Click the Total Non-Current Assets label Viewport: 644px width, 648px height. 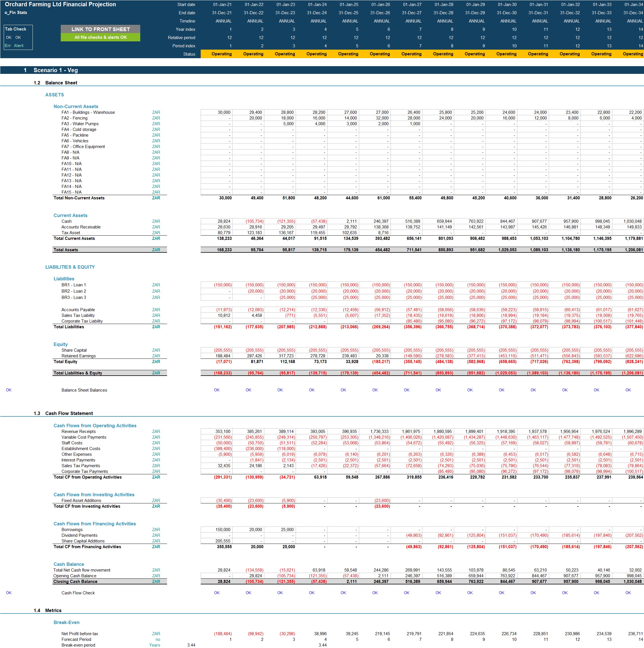(79, 198)
